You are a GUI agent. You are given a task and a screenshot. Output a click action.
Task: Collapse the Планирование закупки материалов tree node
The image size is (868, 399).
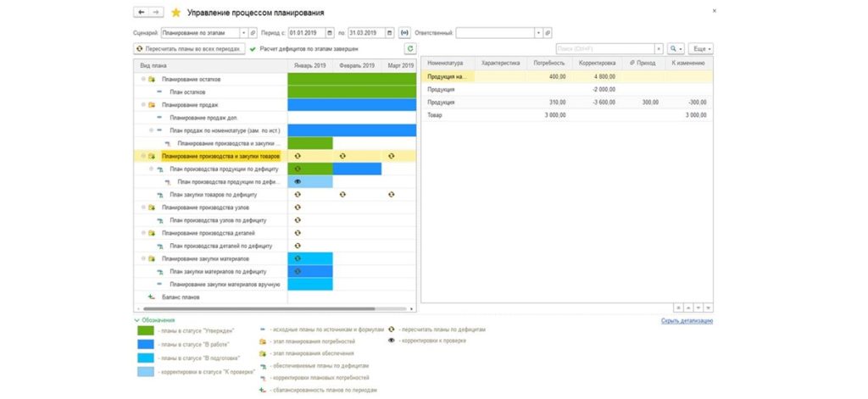tap(143, 258)
